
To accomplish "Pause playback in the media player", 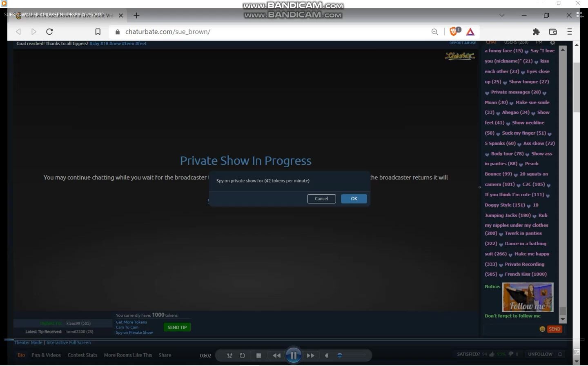I will (x=293, y=355).
